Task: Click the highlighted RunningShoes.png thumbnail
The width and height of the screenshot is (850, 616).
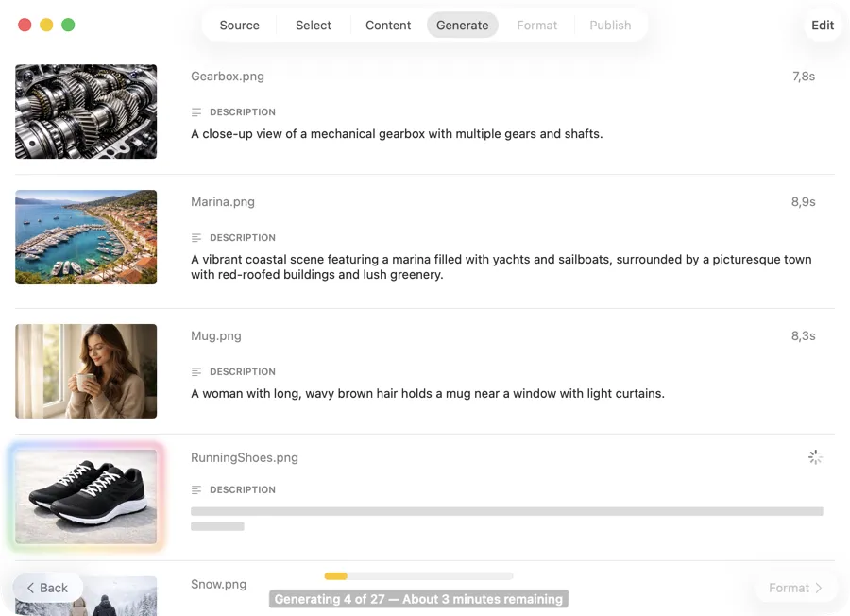Action: pos(85,496)
